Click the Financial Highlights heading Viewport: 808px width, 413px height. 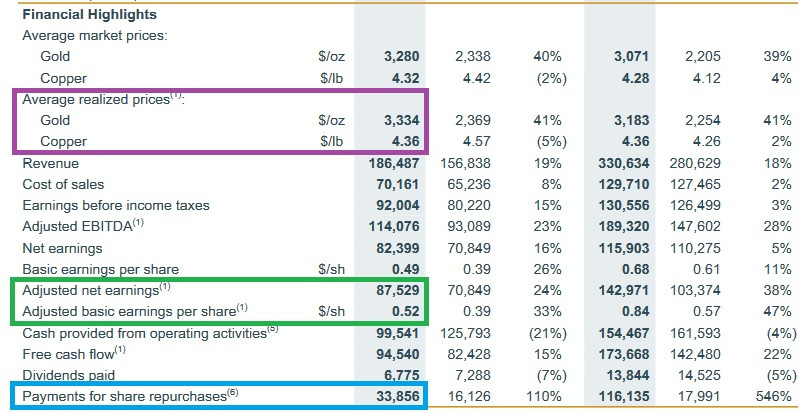pos(89,15)
